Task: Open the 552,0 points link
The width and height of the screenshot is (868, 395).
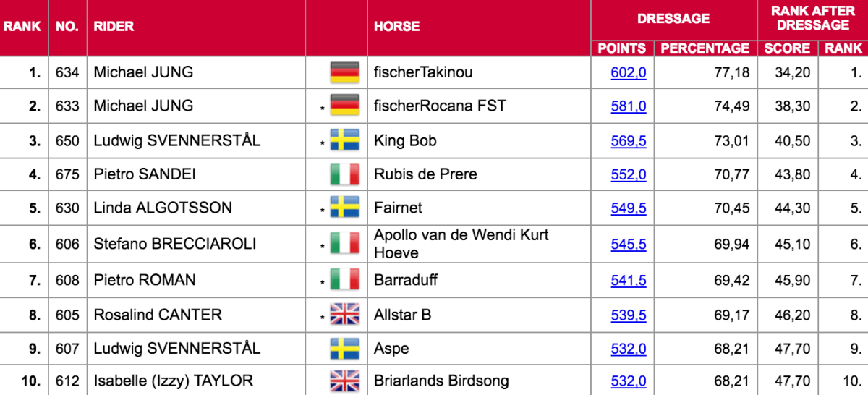Action: 629,174
